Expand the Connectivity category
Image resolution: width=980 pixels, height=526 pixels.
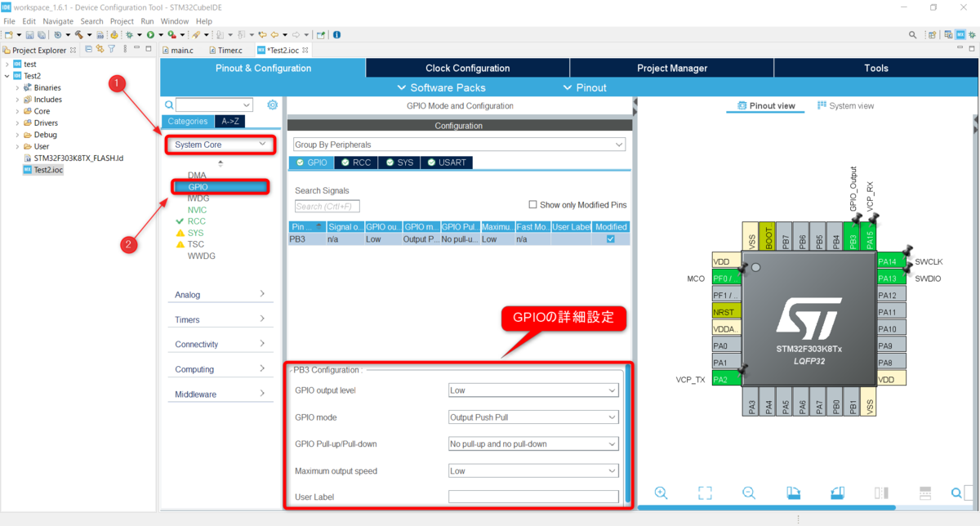220,344
